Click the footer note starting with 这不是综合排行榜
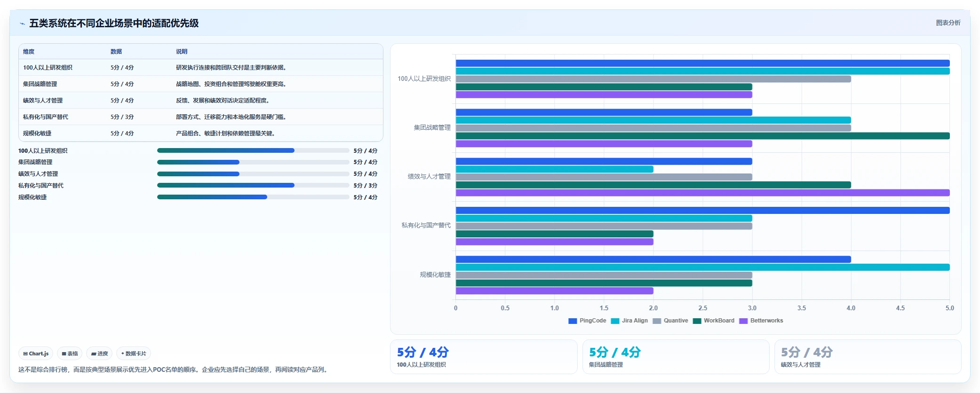980x393 pixels. (174, 369)
